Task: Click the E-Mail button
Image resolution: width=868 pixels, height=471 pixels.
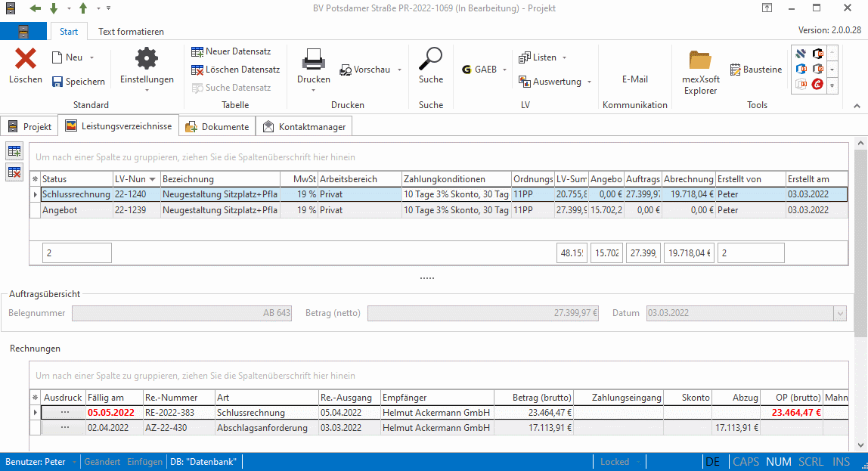Action: pyautogui.click(x=634, y=79)
